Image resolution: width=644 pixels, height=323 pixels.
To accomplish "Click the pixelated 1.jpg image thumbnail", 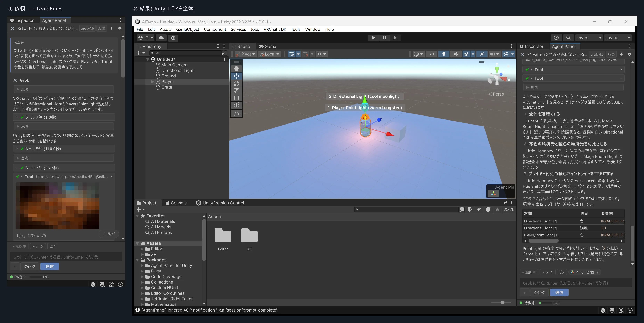I will pyautogui.click(x=58, y=206).
